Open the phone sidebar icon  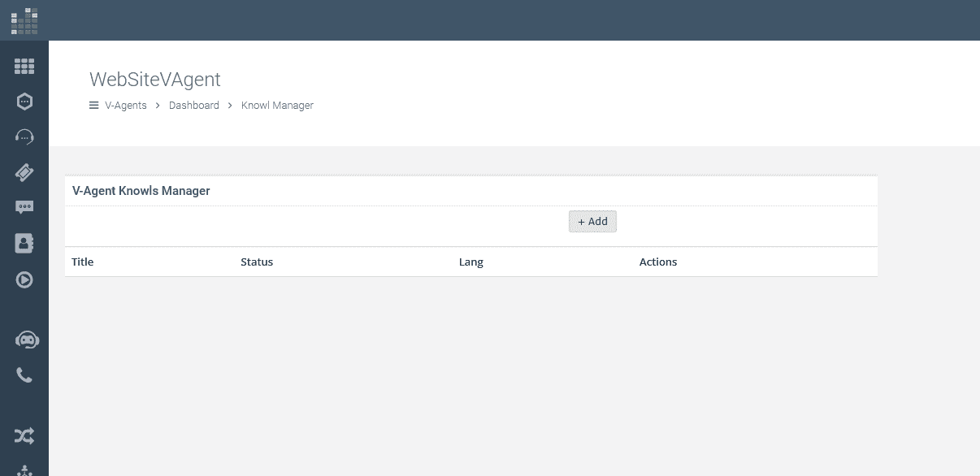click(x=24, y=375)
